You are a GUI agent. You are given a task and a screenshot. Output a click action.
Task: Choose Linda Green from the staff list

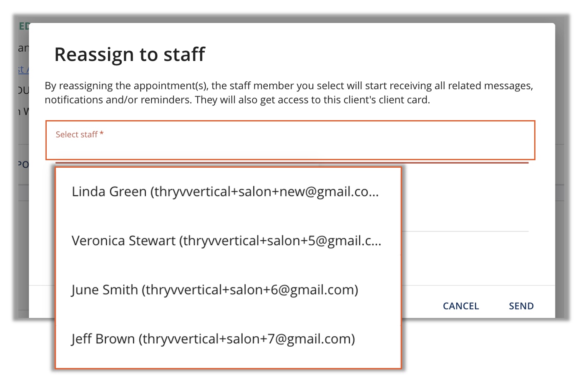(225, 192)
